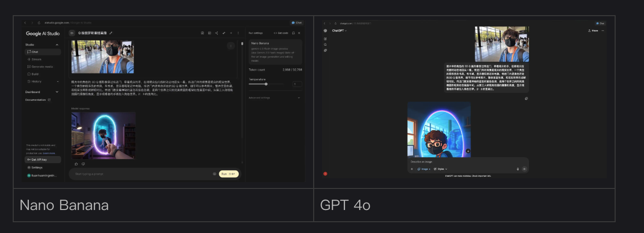Click the share icon in the AI Studio toolbar
Viewport: 644px width, 233px height.
(x=216, y=33)
